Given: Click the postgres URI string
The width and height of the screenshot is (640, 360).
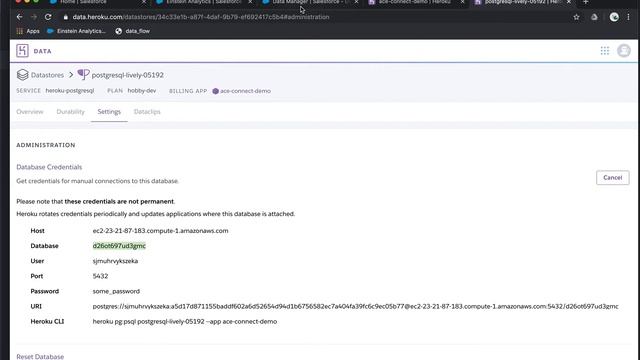Looking at the screenshot, I should tap(356, 306).
